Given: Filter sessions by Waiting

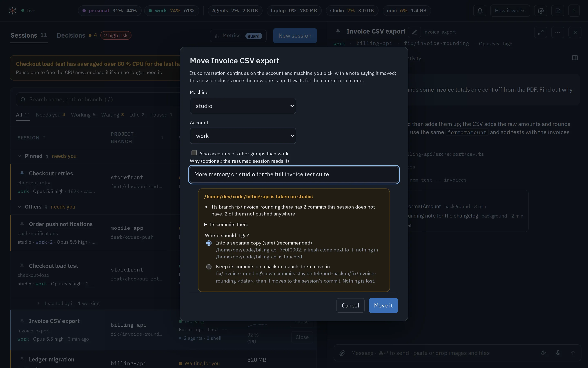Looking at the screenshot, I should 112,115.
